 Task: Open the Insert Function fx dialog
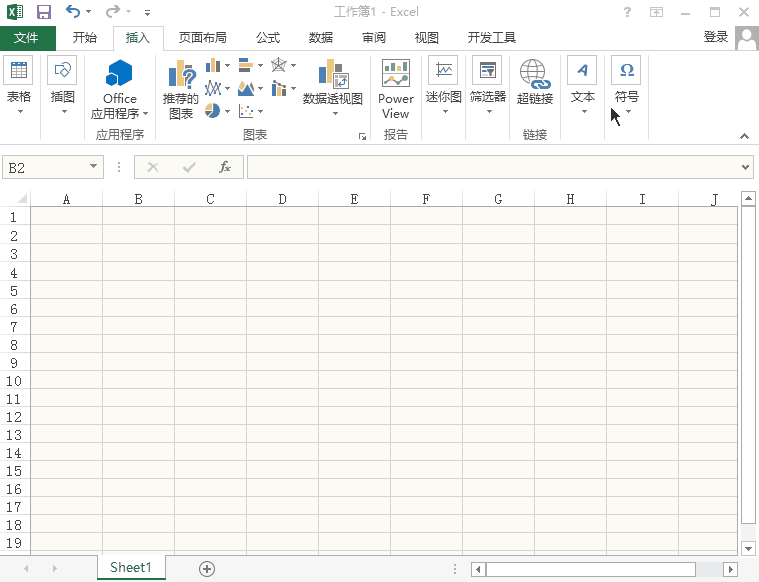(225, 167)
